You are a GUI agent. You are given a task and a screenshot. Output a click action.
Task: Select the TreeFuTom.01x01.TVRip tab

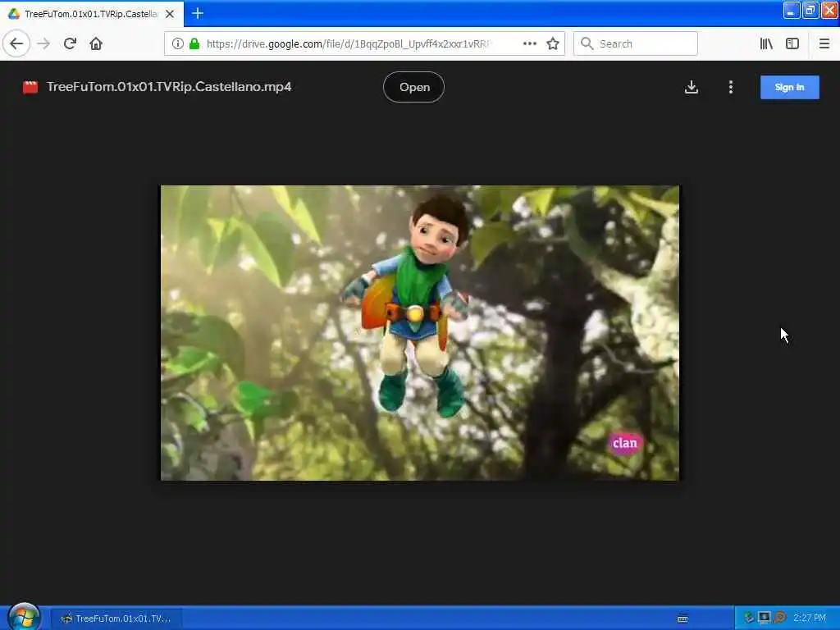pos(91,14)
